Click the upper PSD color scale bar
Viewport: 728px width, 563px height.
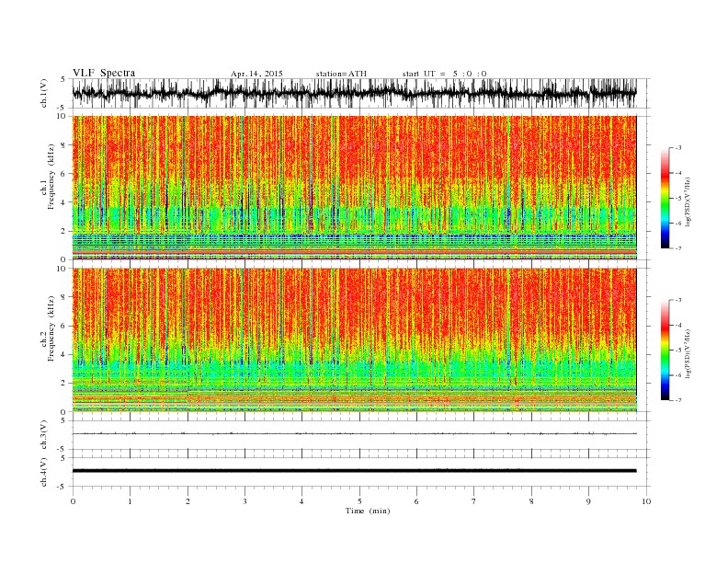click(x=665, y=199)
